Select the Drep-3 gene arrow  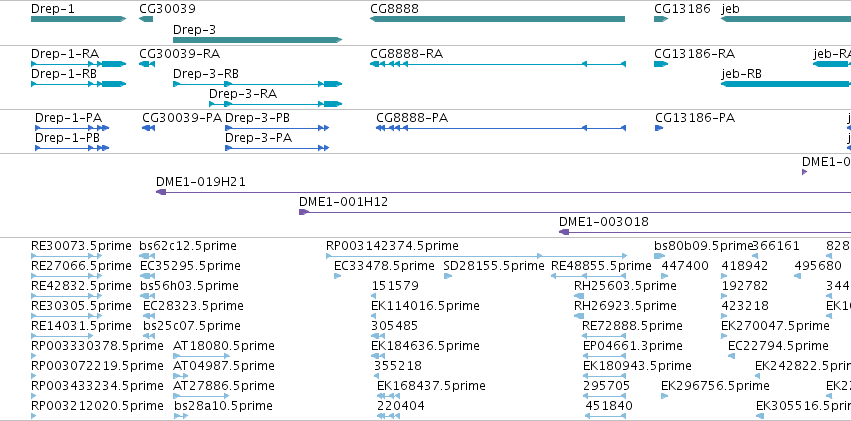pyautogui.click(x=257, y=40)
